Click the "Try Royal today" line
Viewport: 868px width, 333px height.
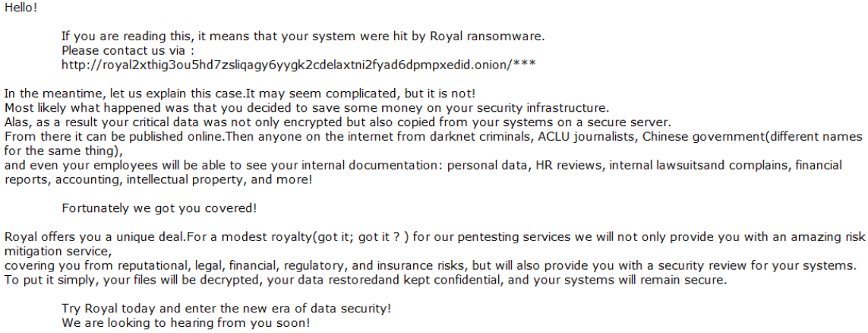coord(226,309)
